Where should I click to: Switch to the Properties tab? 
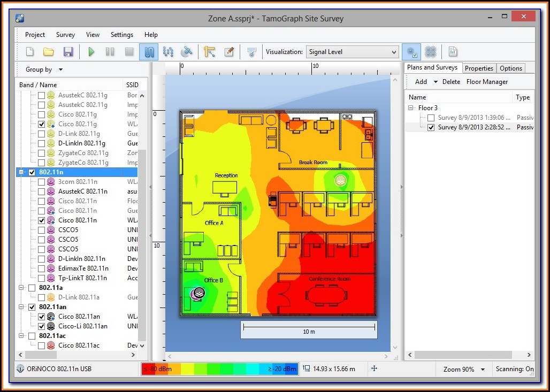tap(478, 68)
